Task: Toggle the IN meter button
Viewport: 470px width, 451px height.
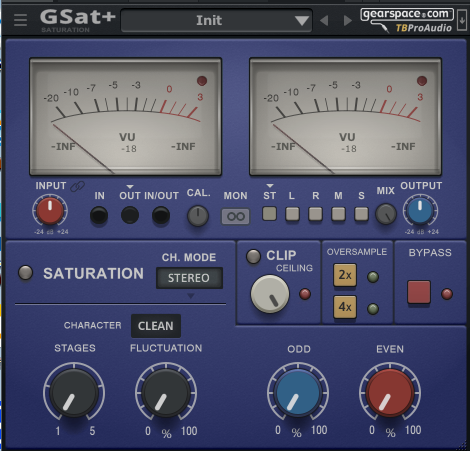Action: pos(99,215)
